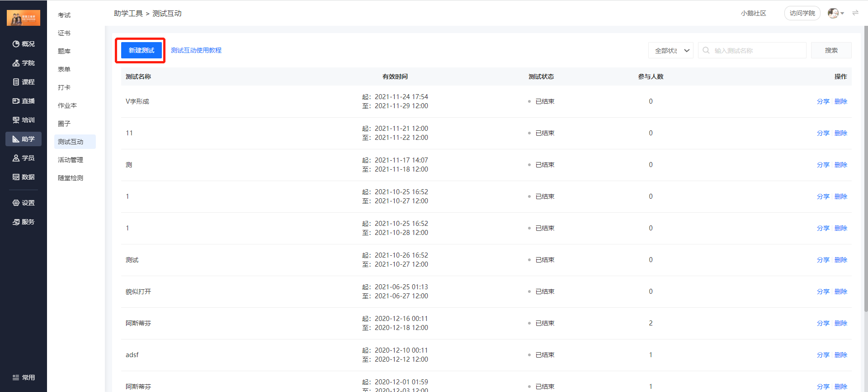Click the school logo thumbnail in the sidebar
Image resolution: width=868 pixels, height=392 pixels.
pos(24,18)
